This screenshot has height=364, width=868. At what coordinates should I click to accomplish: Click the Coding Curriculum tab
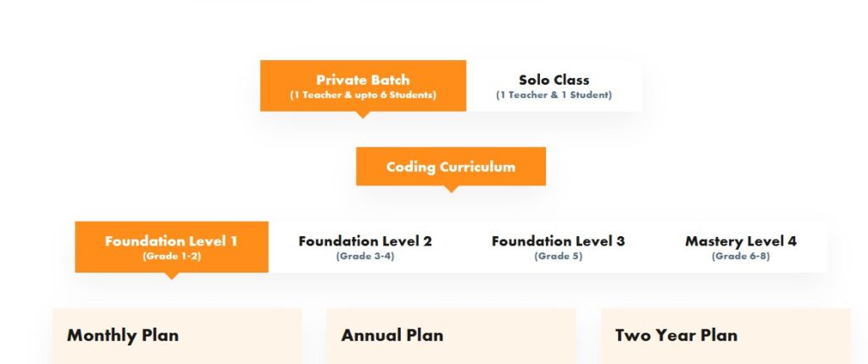450,167
